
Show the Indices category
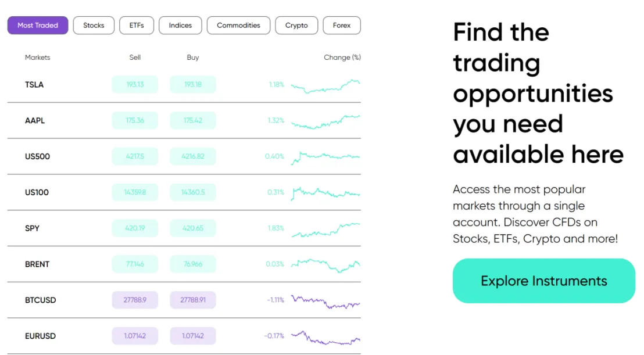pos(180,26)
